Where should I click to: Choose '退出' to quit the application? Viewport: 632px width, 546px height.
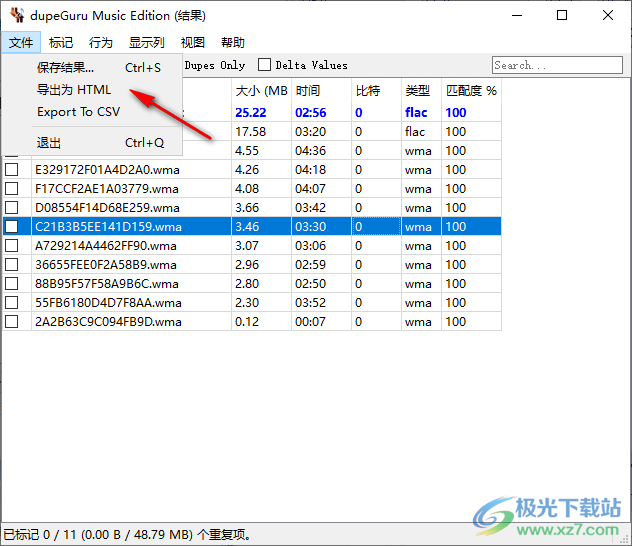click(49, 142)
